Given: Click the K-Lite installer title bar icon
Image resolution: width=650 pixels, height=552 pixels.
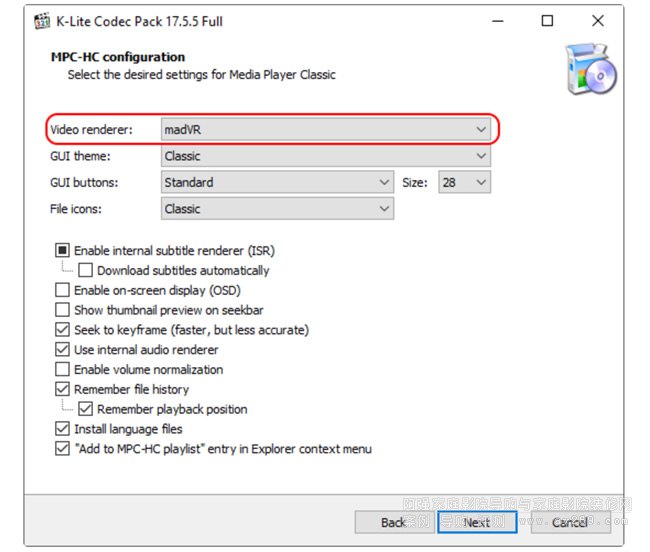Looking at the screenshot, I should [x=42, y=21].
